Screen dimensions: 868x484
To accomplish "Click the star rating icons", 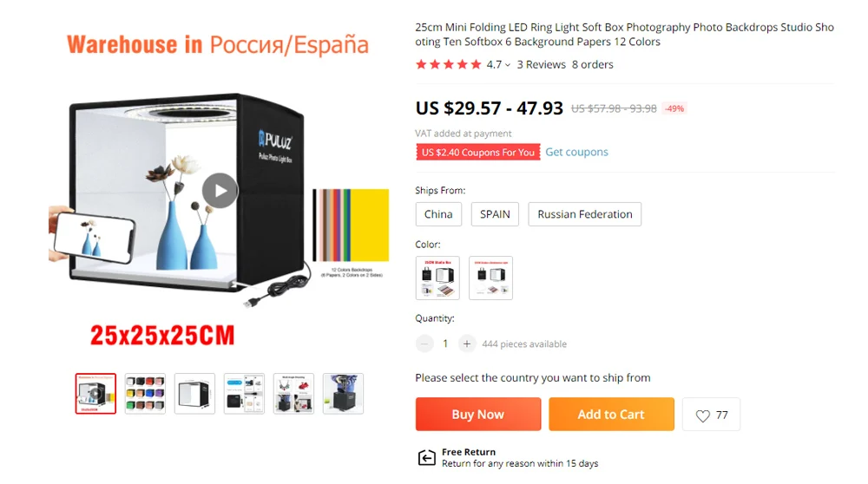I will (449, 65).
